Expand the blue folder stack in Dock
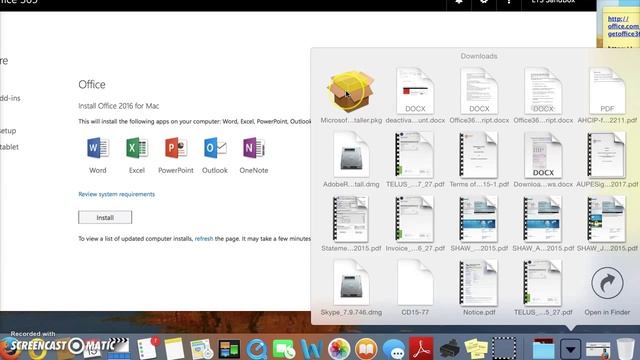 pyautogui.click(x=543, y=349)
